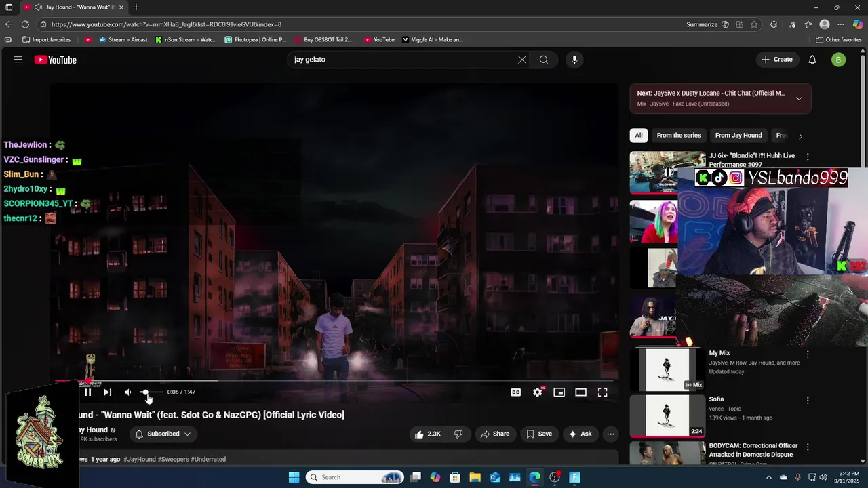The height and width of the screenshot is (488, 868).
Task: Click the address bar URL
Action: coord(166,24)
